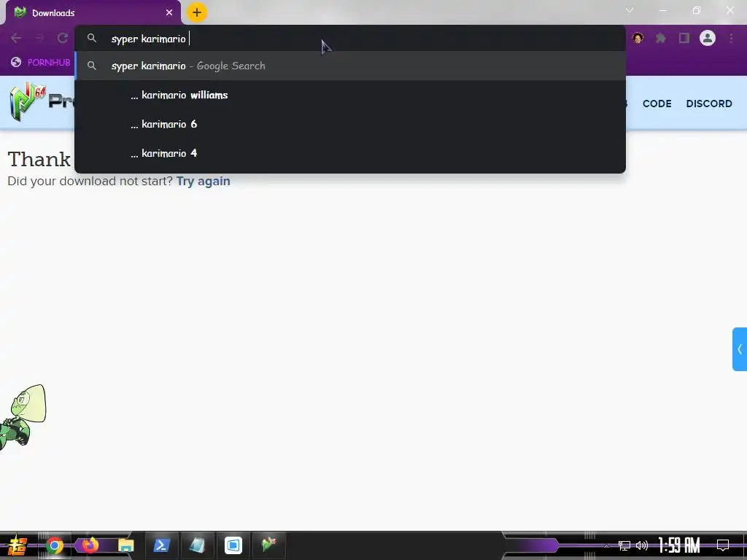Pick the "karimario williams" suggestion
The image size is (747, 560).
pyautogui.click(x=350, y=96)
